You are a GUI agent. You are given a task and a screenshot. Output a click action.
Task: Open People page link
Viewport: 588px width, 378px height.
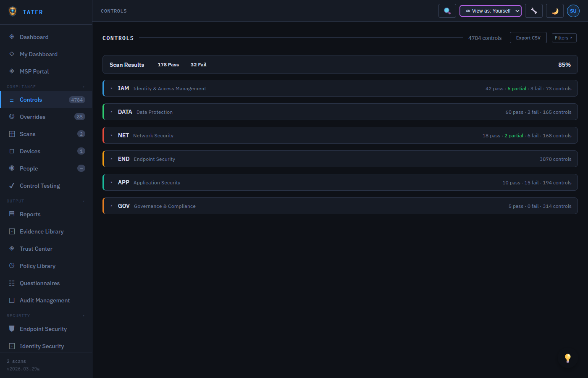click(x=46, y=168)
